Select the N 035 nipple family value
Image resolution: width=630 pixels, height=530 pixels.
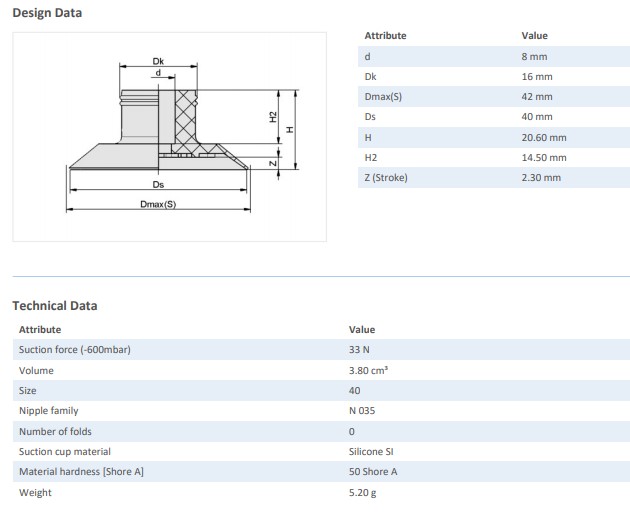click(362, 410)
